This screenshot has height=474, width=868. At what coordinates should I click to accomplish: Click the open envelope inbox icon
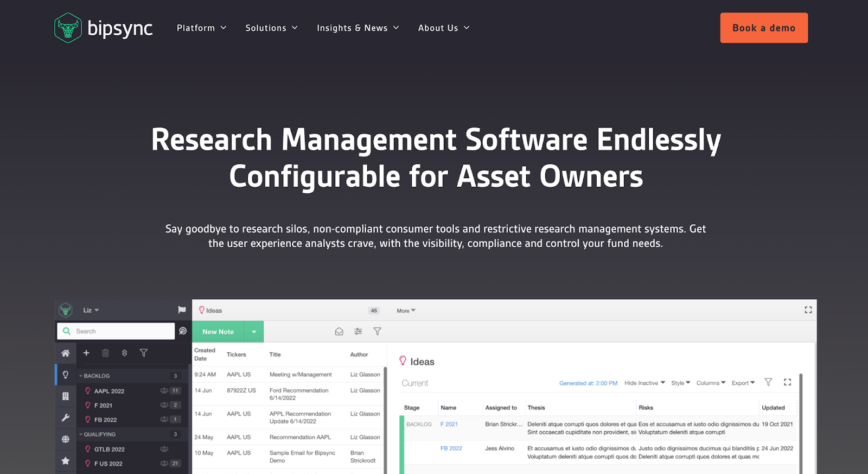(x=339, y=331)
